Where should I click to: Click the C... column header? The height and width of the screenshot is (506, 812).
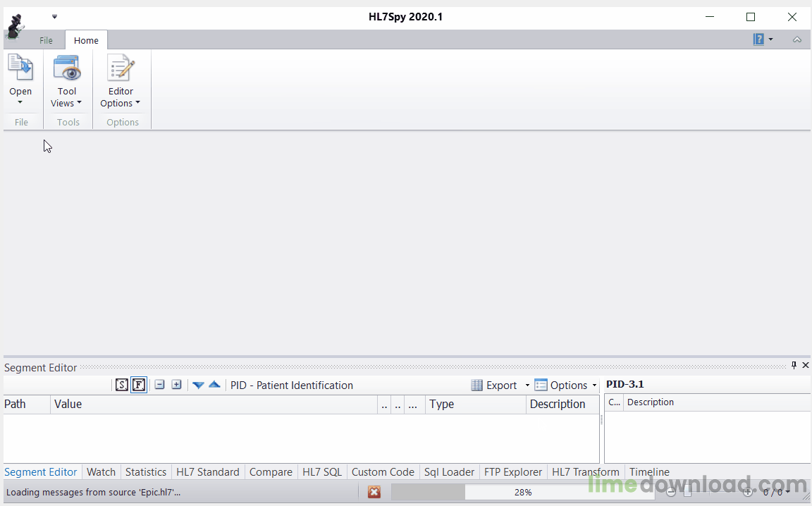[614, 402]
